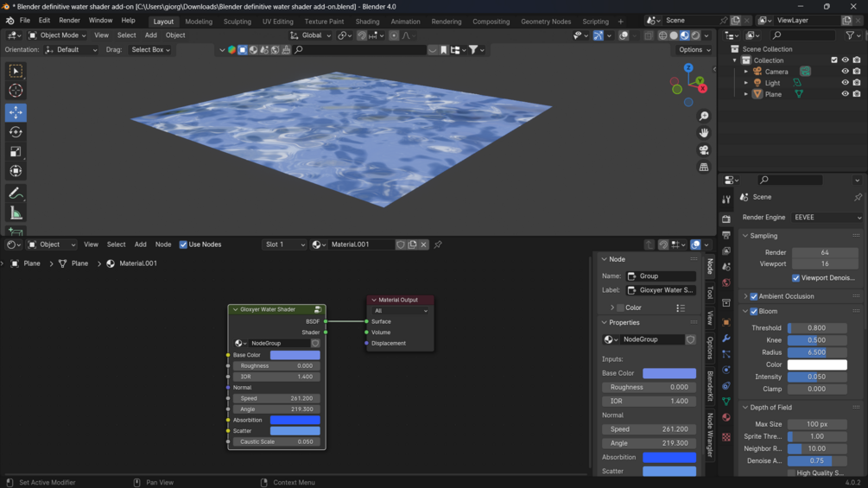
Task: Click the Base Color swatch in sidebar
Action: pos(669,373)
